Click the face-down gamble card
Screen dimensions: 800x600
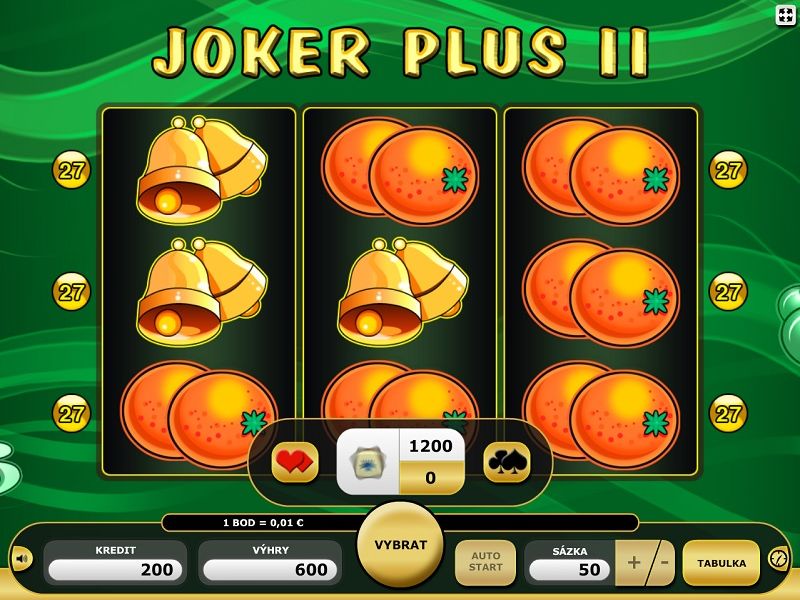368,462
